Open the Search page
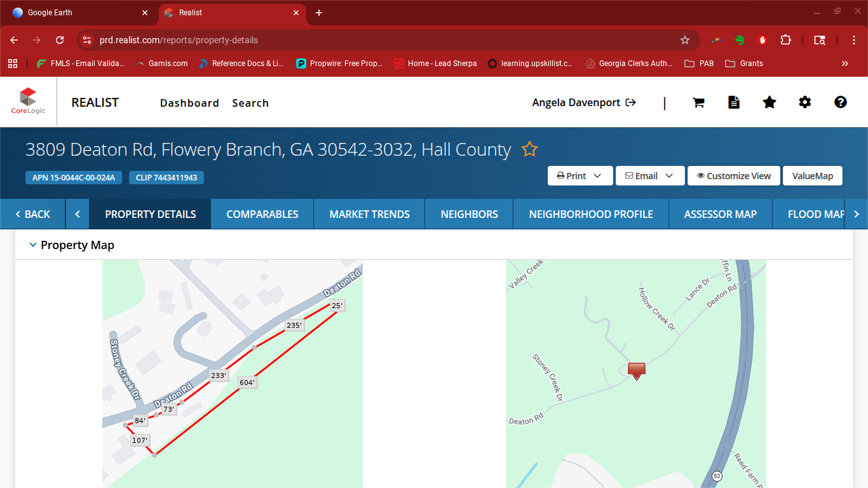The width and height of the screenshot is (868, 488). pyautogui.click(x=250, y=103)
